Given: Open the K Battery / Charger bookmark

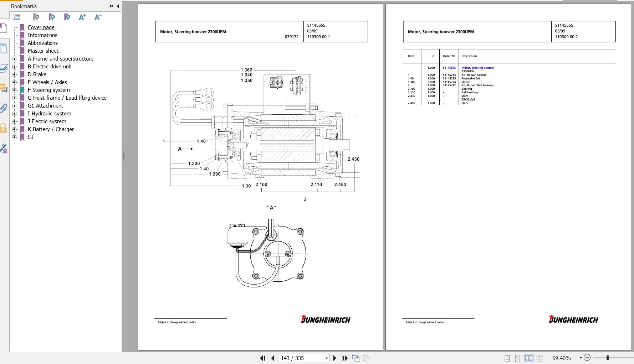Looking at the screenshot, I should click(51, 129).
